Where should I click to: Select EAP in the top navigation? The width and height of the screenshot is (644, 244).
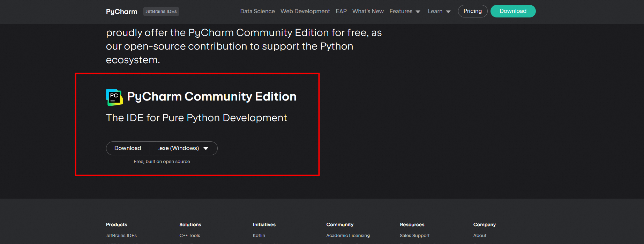coord(341,12)
